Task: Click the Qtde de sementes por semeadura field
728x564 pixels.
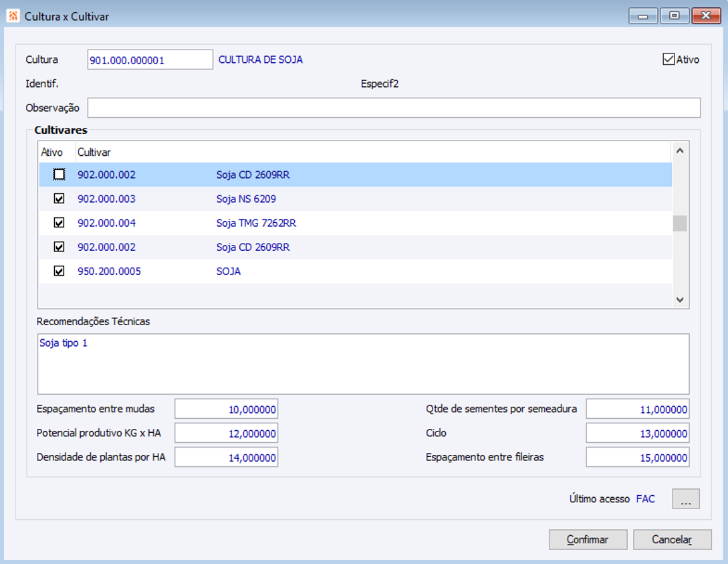Action: (638, 409)
